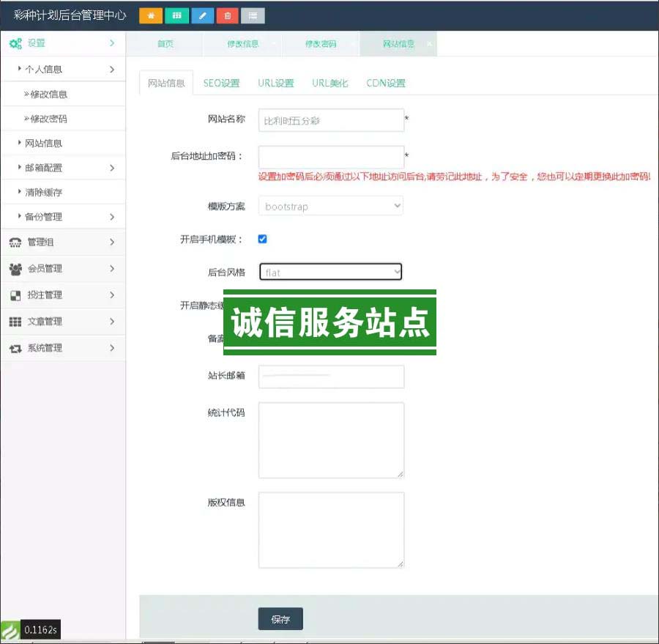Click the blue pencil edit icon

pyautogui.click(x=203, y=15)
